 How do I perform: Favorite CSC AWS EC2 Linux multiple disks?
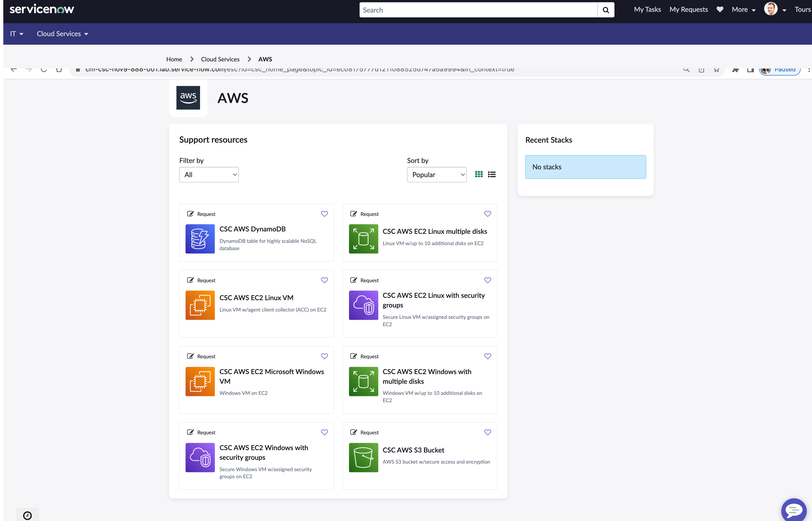[487, 214]
